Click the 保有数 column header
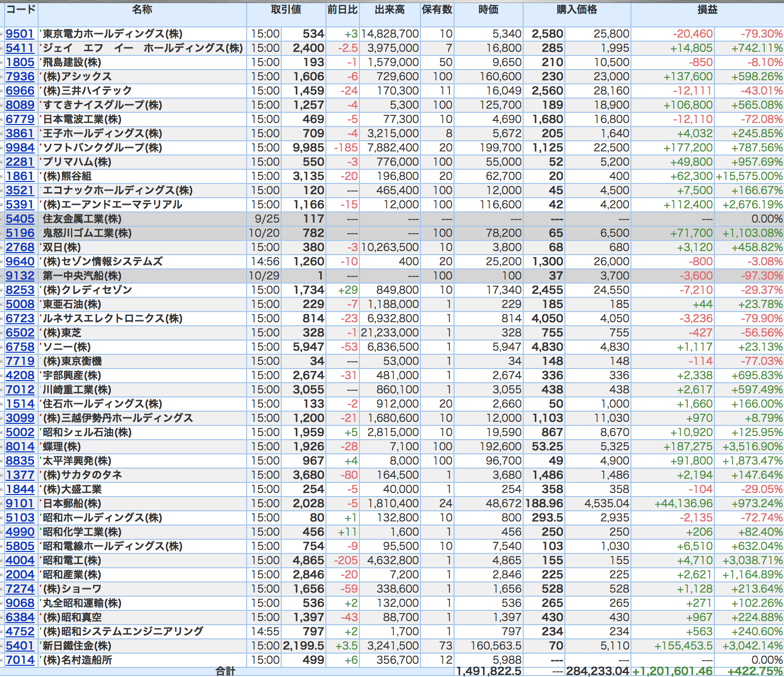The height and width of the screenshot is (677, 784). [437, 10]
